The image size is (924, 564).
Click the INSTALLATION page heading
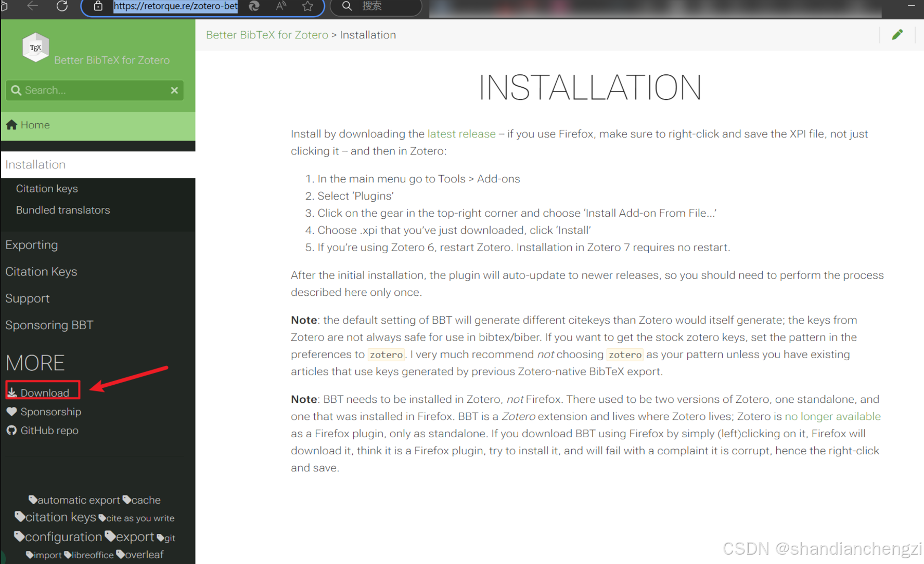click(590, 87)
